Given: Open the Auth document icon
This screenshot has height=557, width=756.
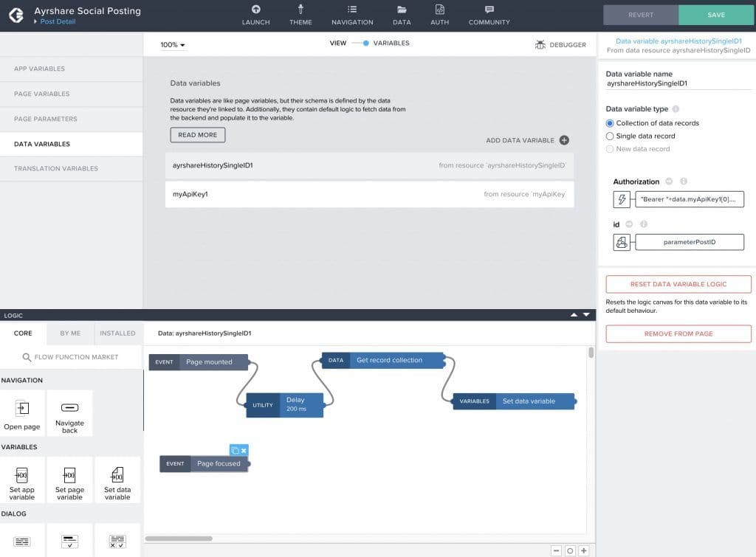Looking at the screenshot, I should click(x=439, y=9).
